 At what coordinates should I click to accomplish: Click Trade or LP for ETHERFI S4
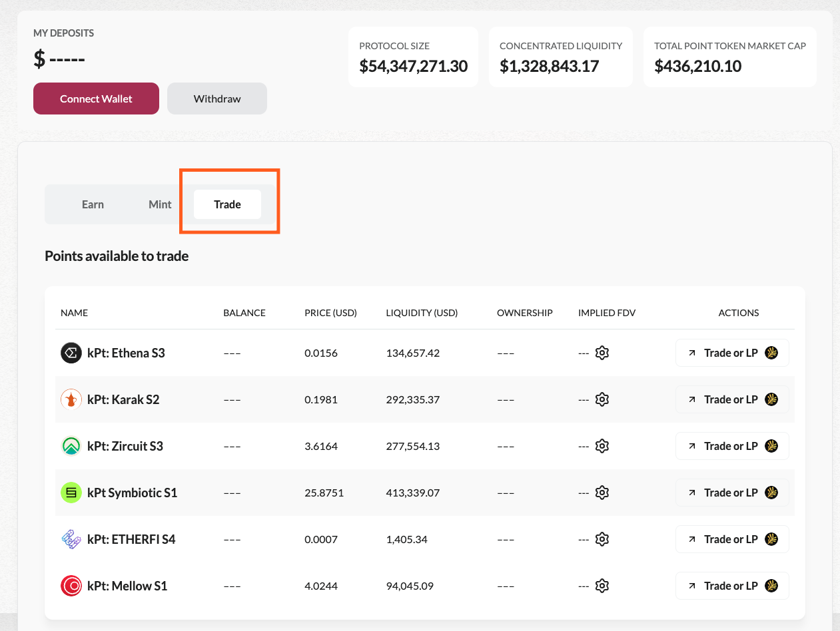731,539
